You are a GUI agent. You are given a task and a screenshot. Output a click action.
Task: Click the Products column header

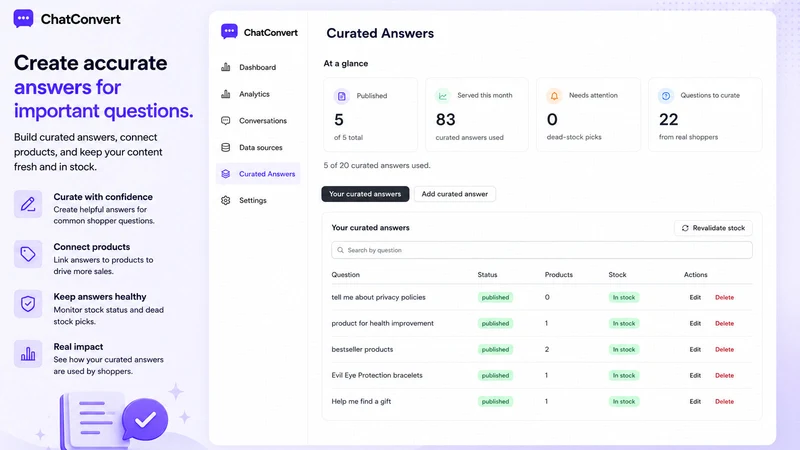point(559,274)
